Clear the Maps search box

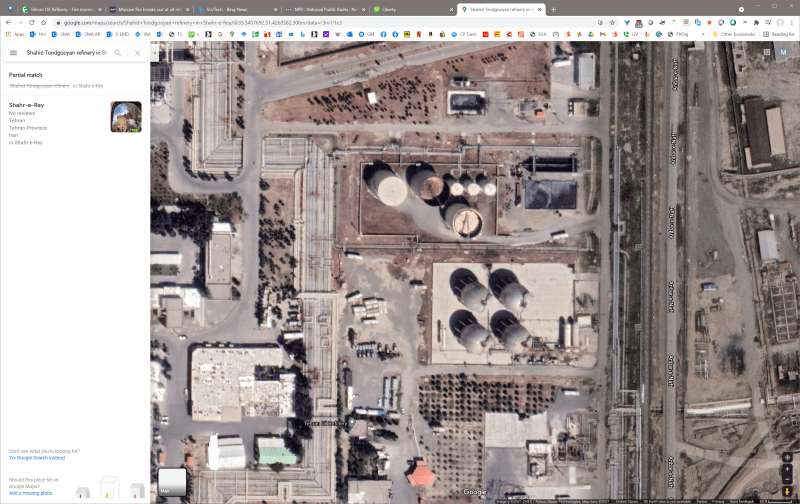(137, 53)
